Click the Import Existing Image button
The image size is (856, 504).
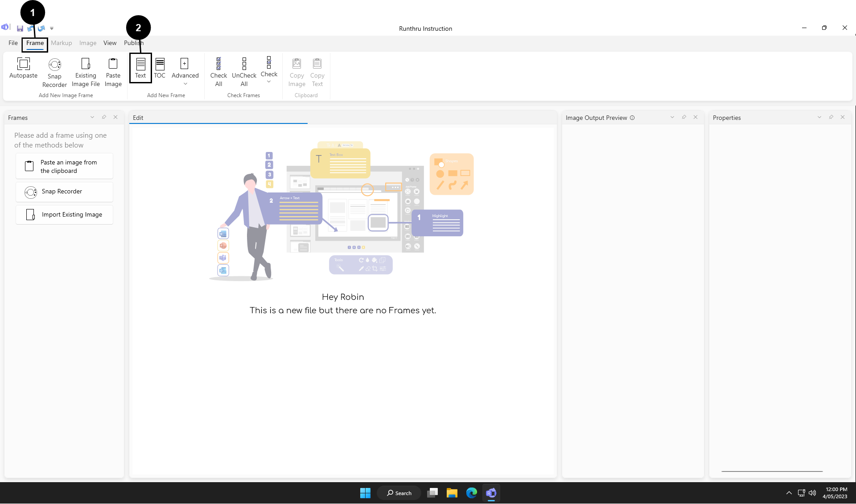[65, 215]
